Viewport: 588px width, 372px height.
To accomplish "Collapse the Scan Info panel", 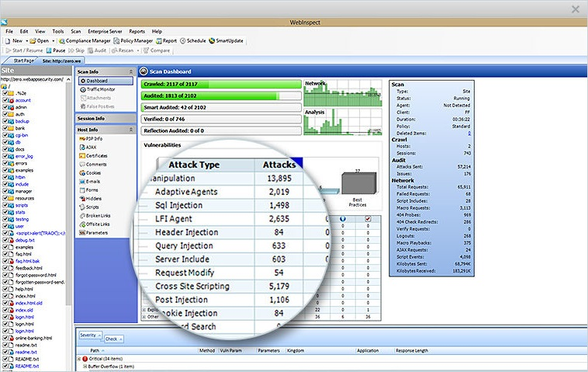I will coord(130,71).
